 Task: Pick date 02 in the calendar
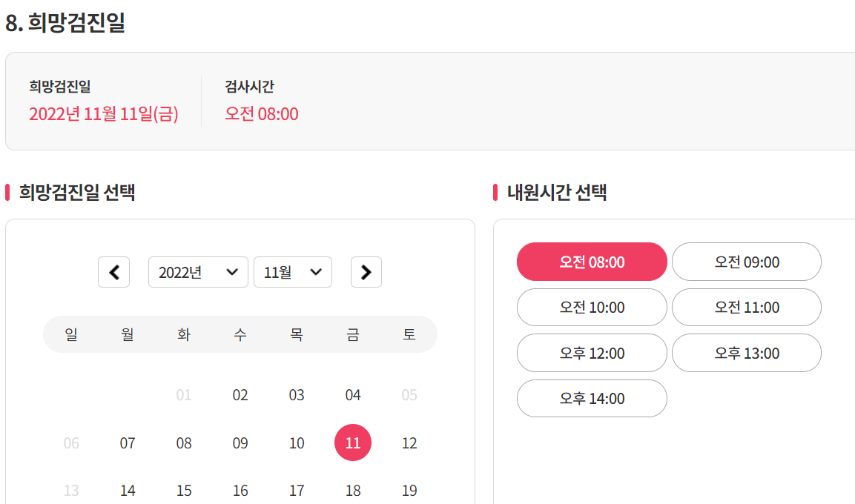[240, 395]
